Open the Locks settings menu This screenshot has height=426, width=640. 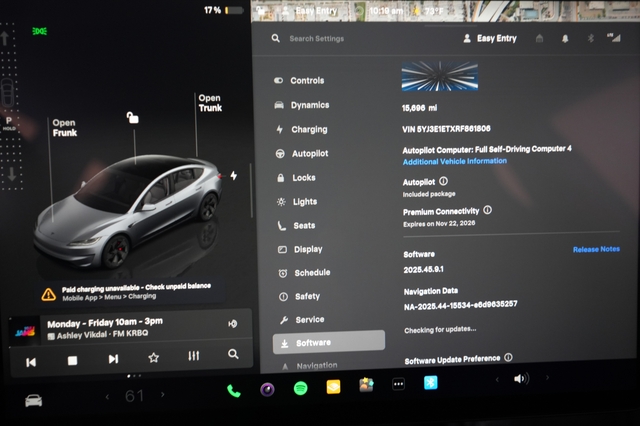point(297,178)
